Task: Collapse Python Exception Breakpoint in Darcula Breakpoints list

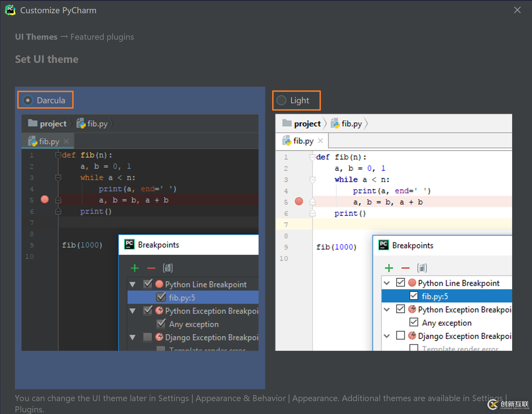Action: 132,310
